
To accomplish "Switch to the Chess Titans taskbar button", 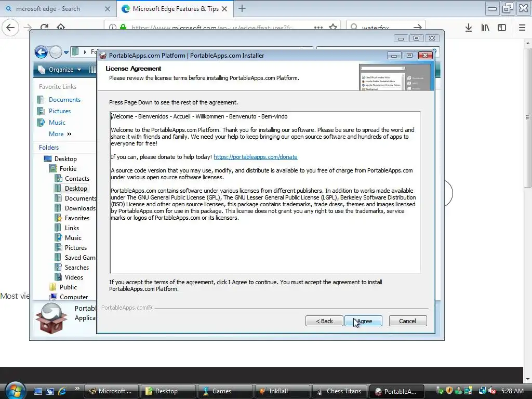I will (339, 391).
